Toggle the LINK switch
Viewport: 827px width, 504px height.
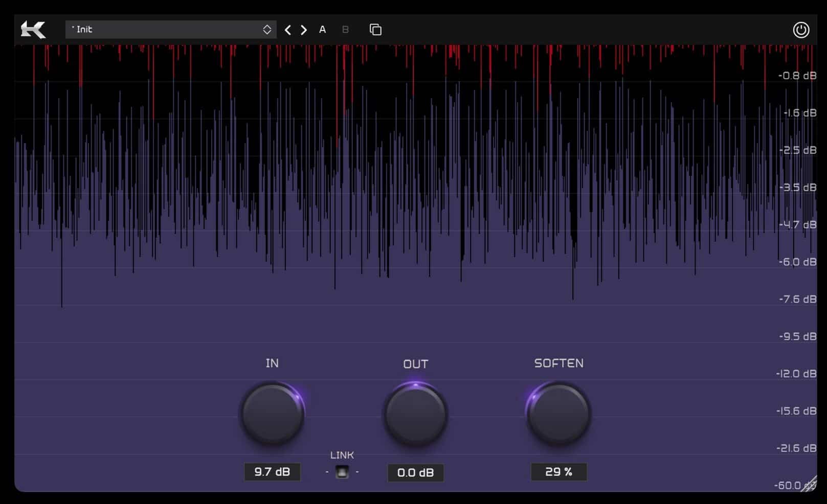[x=342, y=470]
